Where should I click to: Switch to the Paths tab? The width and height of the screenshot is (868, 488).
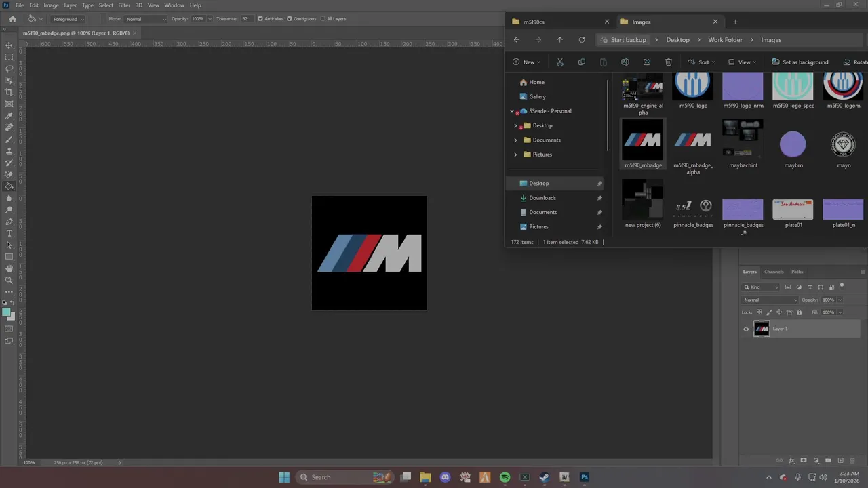point(797,272)
